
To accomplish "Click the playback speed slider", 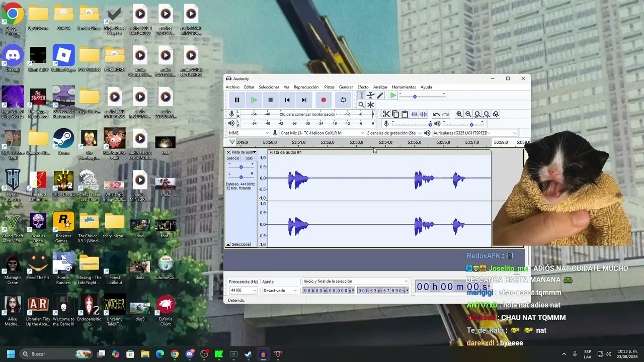I will (x=422, y=96).
